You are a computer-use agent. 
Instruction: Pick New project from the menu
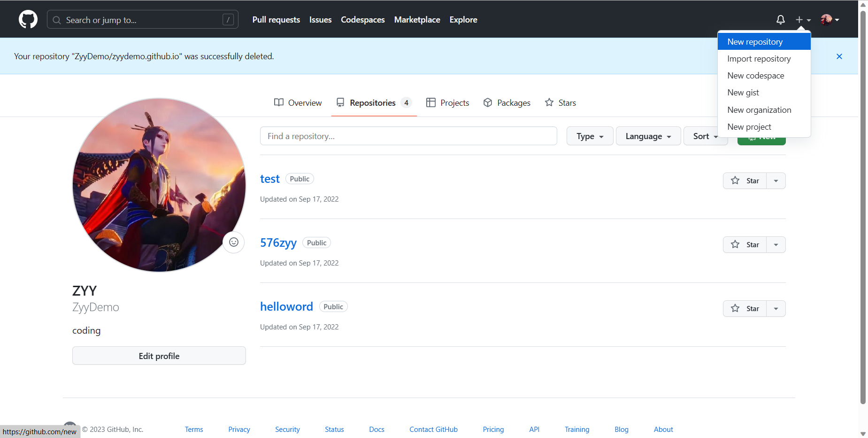coord(764,127)
